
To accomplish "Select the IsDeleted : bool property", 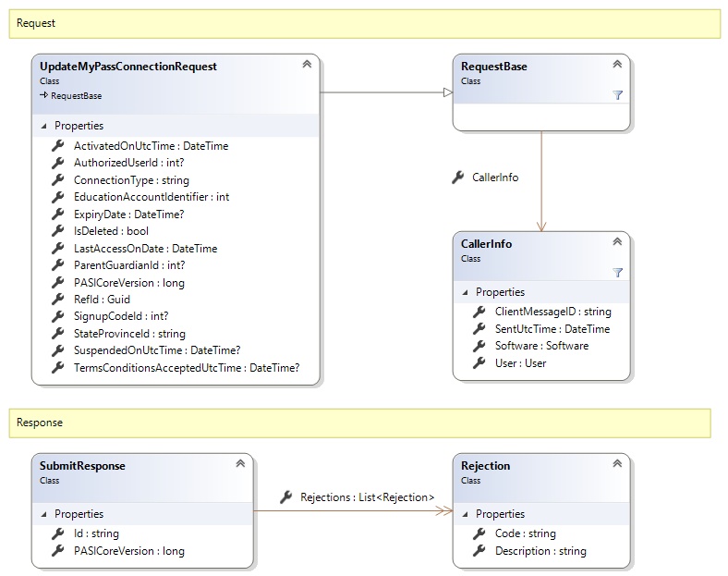I will point(111,231).
